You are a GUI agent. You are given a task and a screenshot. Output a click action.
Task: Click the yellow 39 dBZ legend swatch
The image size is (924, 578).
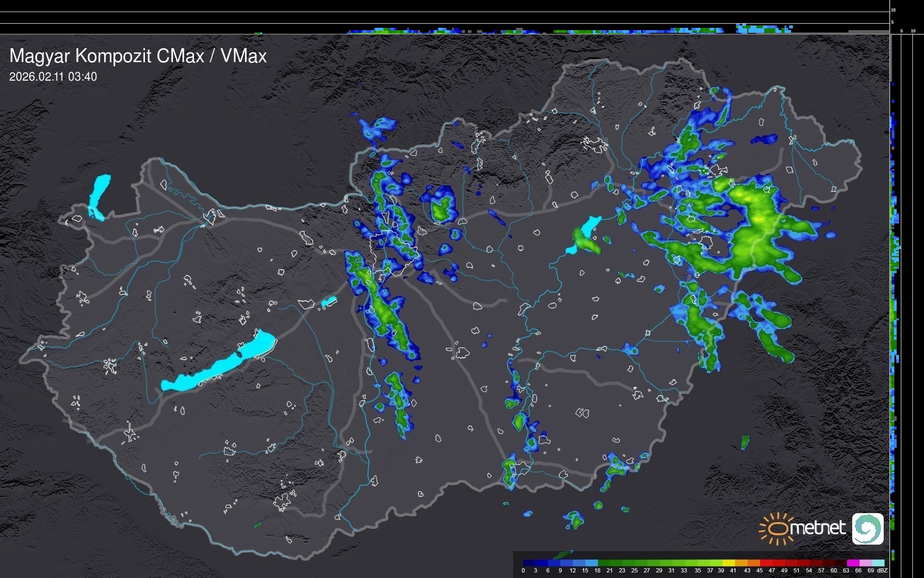pyautogui.click(x=729, y=563)
